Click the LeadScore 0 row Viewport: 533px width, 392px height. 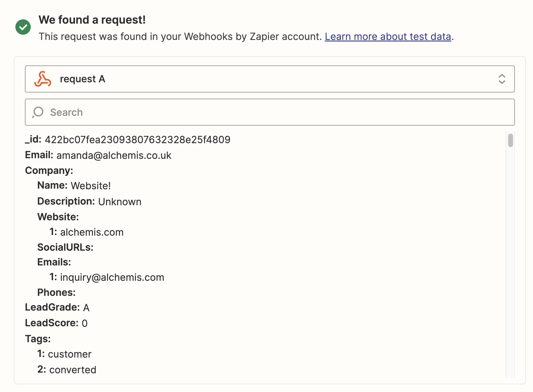coord(56,323)
